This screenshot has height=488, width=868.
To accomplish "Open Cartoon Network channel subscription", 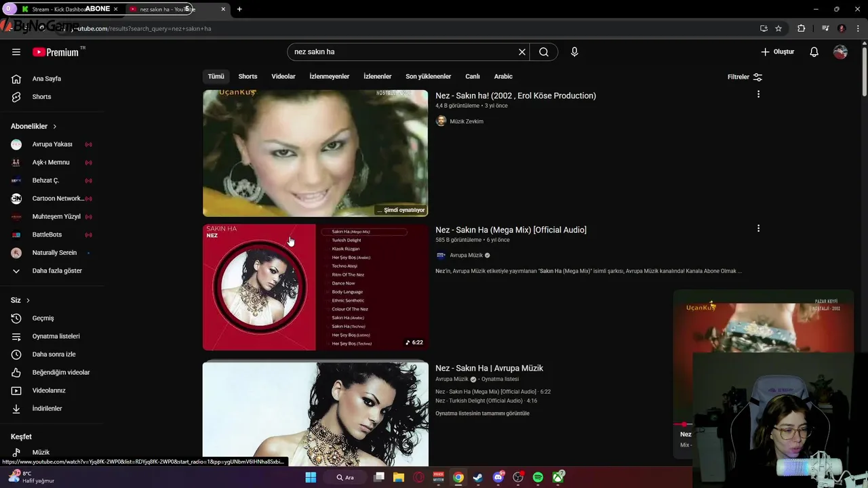I will point(52,199).
